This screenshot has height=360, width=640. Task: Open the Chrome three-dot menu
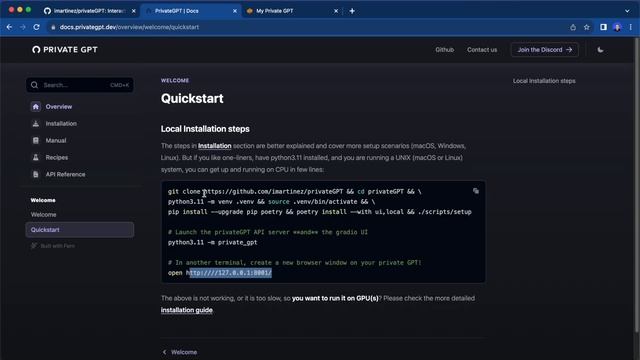(x=631, y=27)
